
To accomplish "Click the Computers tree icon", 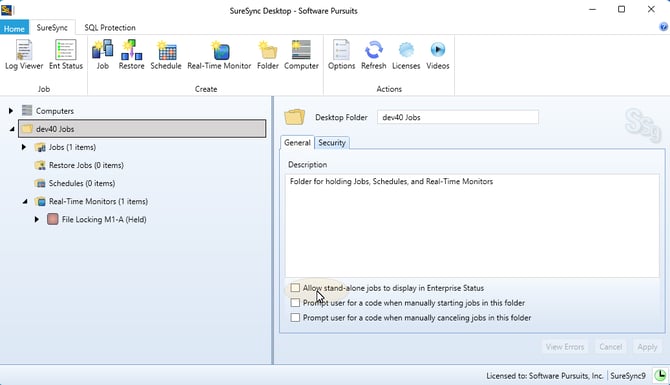I will click(27, 111).
